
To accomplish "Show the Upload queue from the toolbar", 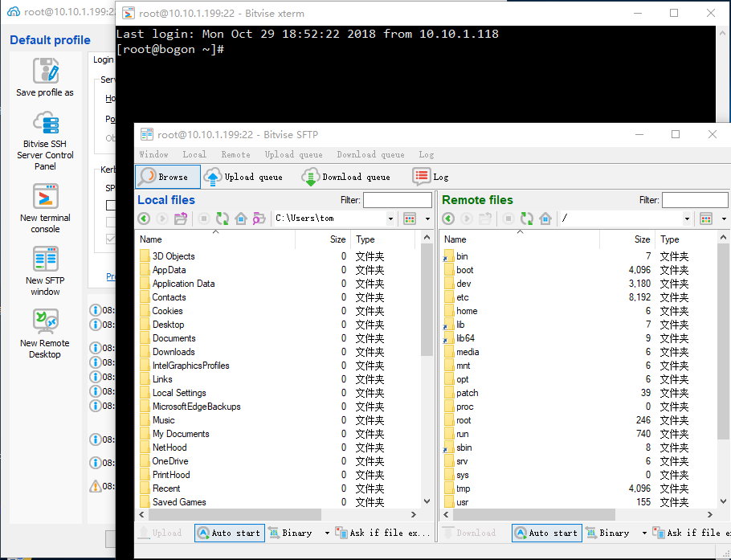I will (x=243, y=177).
